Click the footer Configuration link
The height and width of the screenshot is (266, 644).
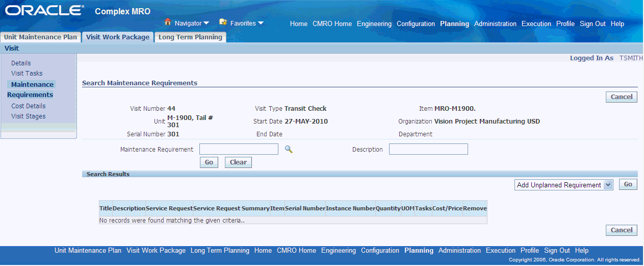point(380,251)
